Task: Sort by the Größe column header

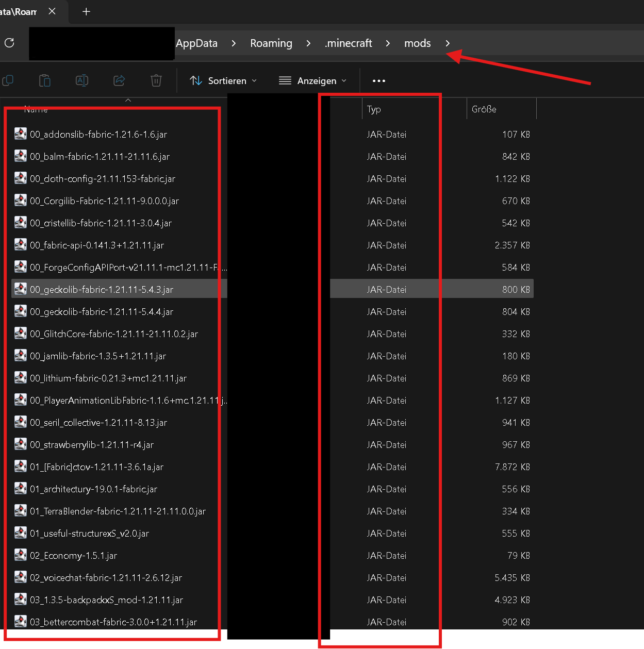Action: click(x=484, y=109)
